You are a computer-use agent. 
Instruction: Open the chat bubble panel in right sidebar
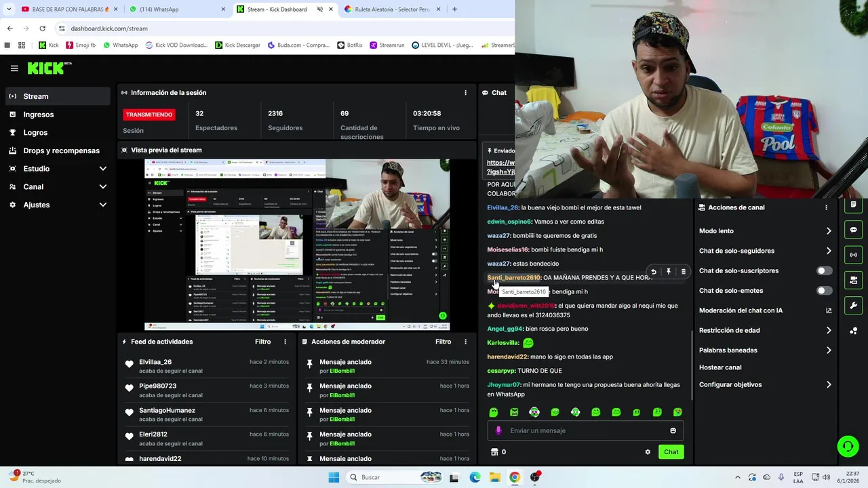click(x=853, y=230)
